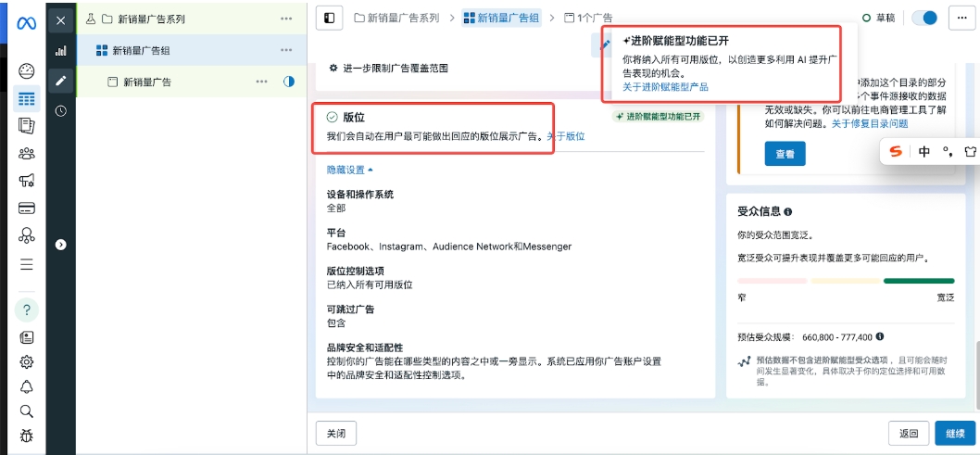Switch the 中 Chinese input mode
Image resolution: width=980 pixels, height=455 pixels.
coord(924,151)
